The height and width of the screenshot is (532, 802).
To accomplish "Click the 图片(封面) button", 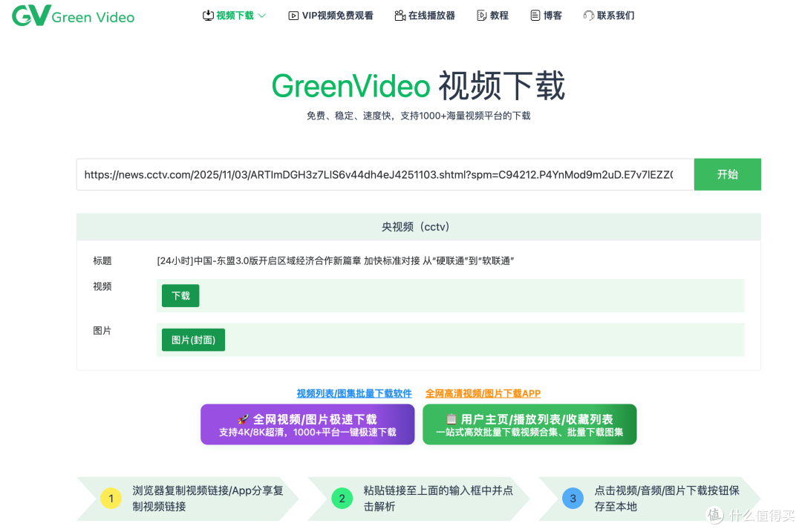I will (193, 340).
